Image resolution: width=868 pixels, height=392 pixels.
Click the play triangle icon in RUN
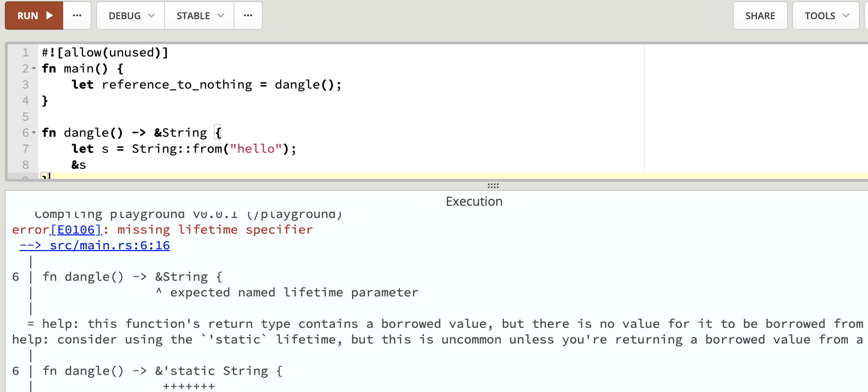click(50, 16)
